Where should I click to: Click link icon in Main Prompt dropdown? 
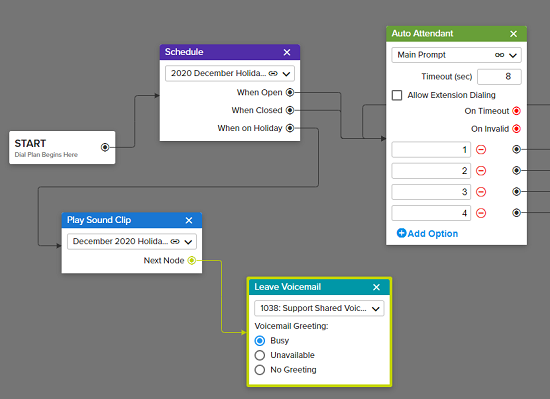pos(499,55)
